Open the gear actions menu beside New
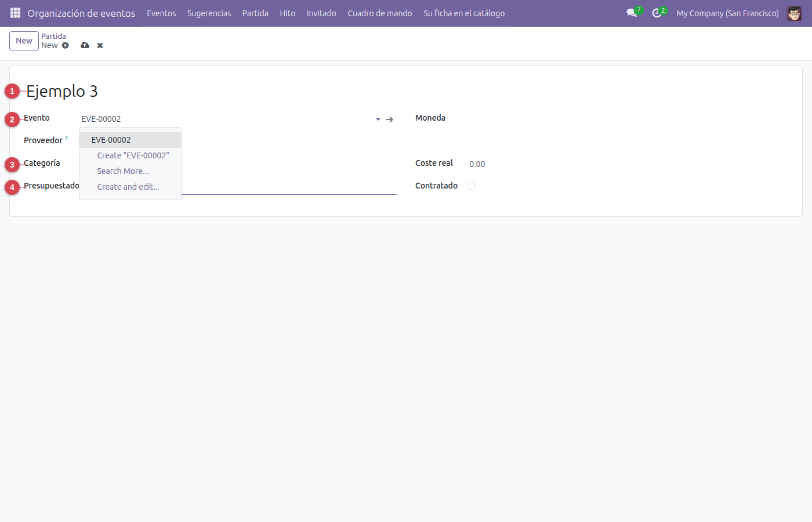Viewport: 812px width, 522px height. coord(66,45)
